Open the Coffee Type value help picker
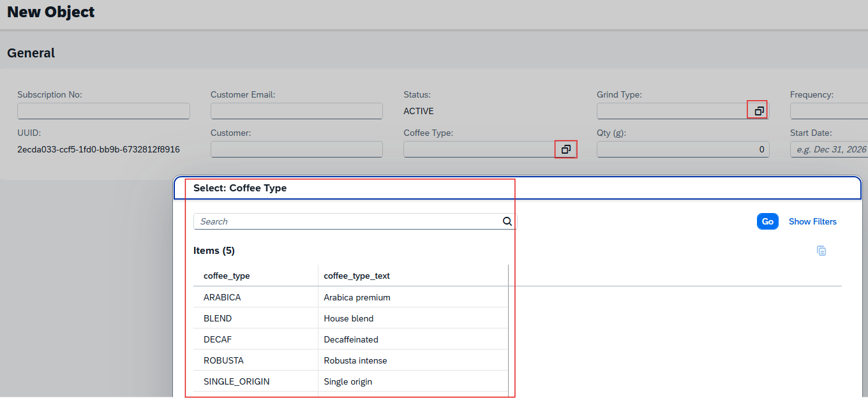This screenshot has width=868, height=398. [565, 149]
